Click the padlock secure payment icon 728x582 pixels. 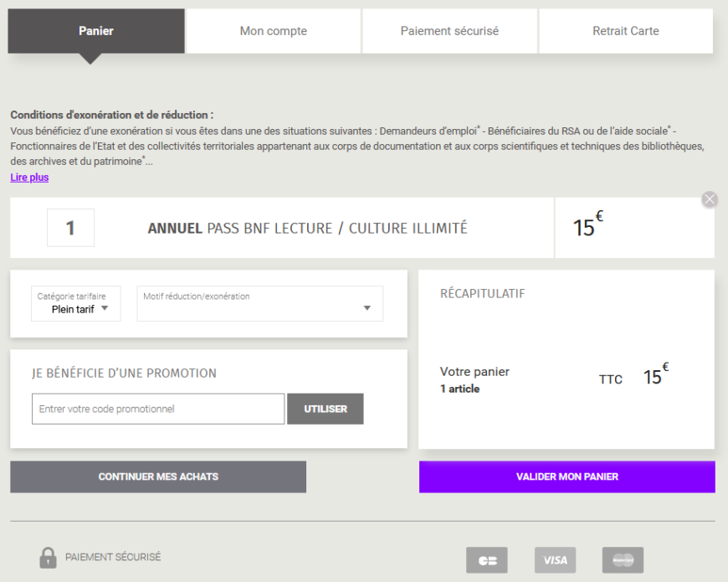pos(48,558)
